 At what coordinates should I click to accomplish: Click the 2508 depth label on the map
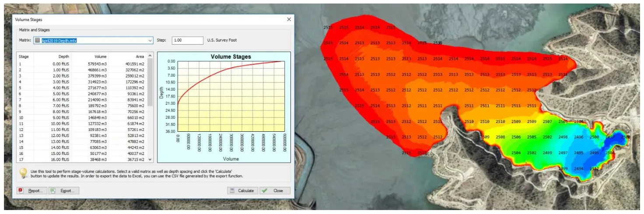click(x=500, y=137)
